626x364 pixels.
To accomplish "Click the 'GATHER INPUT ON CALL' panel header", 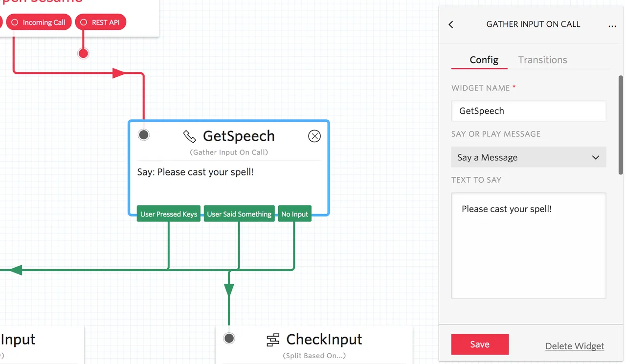I will 533,24.
